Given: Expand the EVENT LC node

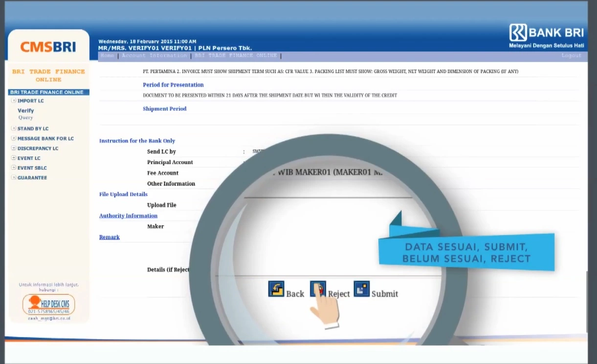Looking at the screenshot, I should [x=14, y=158].
